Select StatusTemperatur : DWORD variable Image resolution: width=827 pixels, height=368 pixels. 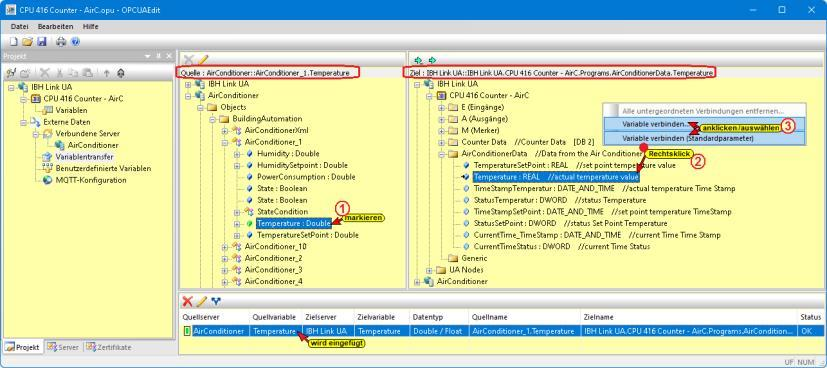click(560, 200)
